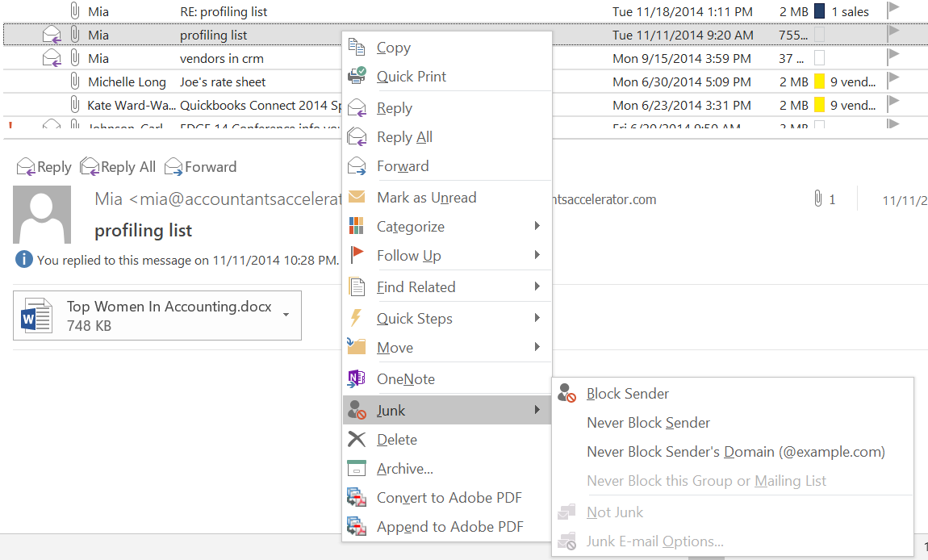Choose Reply All from context menu
The width and height of the screenshot is (928, 560).
coord(404,137)
